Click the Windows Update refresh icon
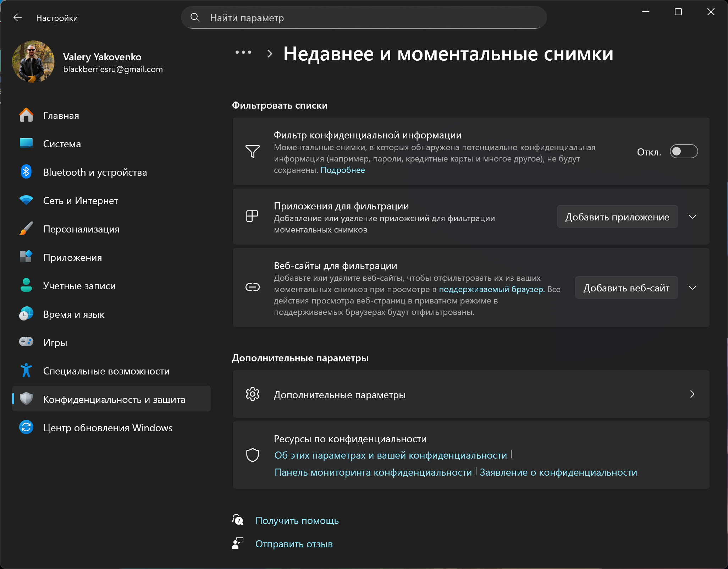 pos(26,427)
